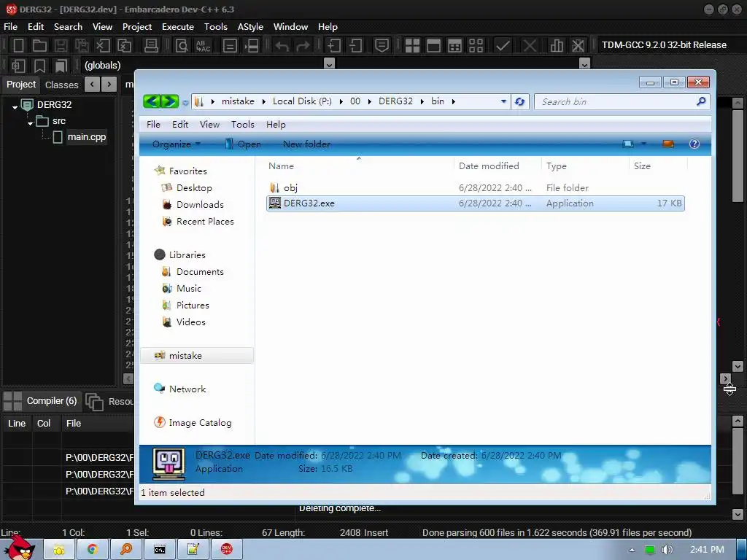
Task: Click the Undo arrow toolbar icon
Action: tap(282, 46)
